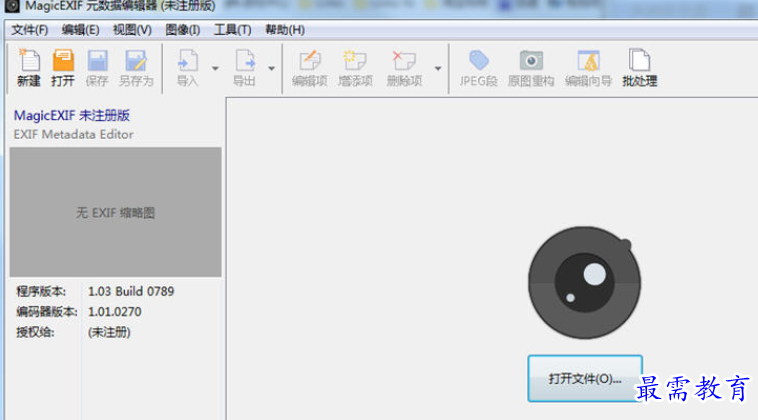The image size is (758, 420).
Task: Open the 编辑(E) menu
Action: (81, 30)
